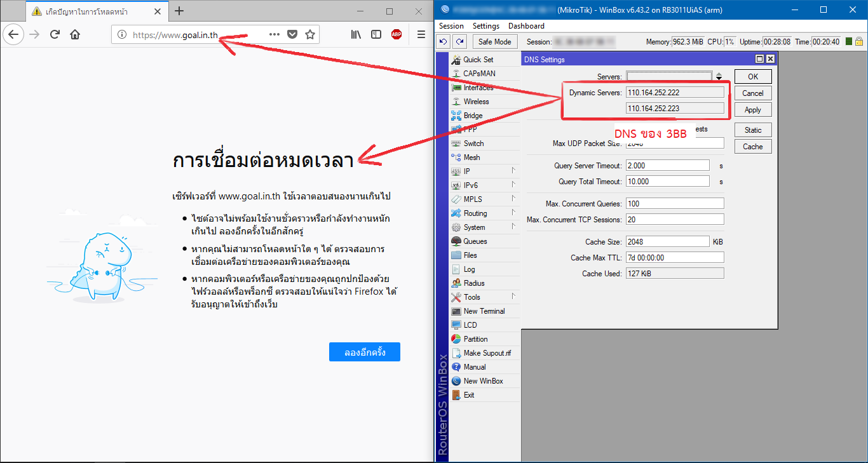Open Firefox Library icon

tap(356, 34)
